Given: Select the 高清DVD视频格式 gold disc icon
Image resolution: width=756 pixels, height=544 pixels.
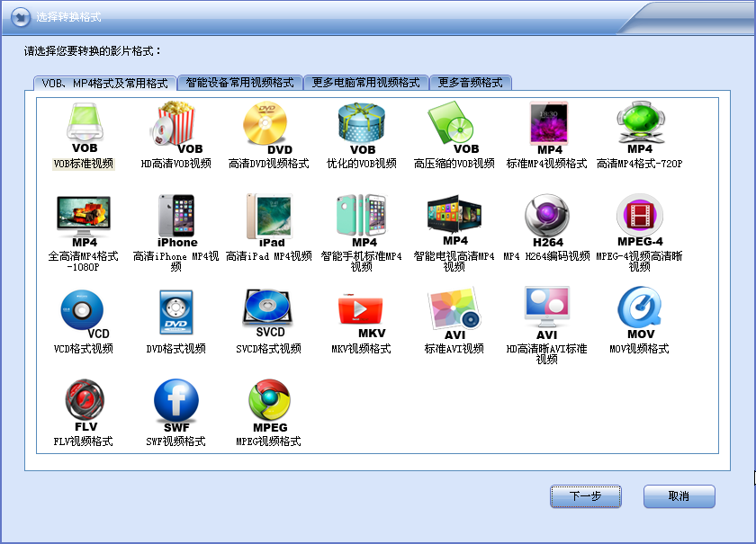Looking at the screenshot, I should click(x=268, y=128).
